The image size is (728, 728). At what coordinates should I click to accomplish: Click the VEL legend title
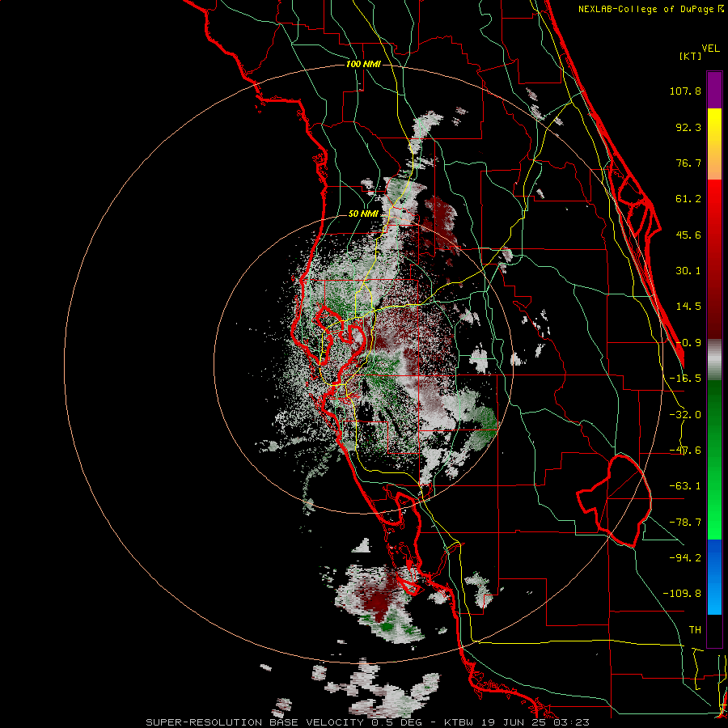point(710,49)
